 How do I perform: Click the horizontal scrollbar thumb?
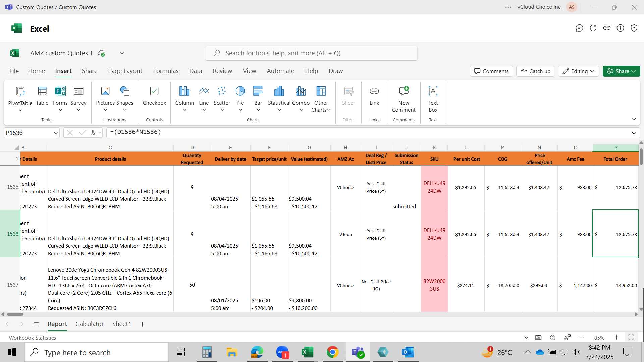pyautogui.click(x=15, y=314)
